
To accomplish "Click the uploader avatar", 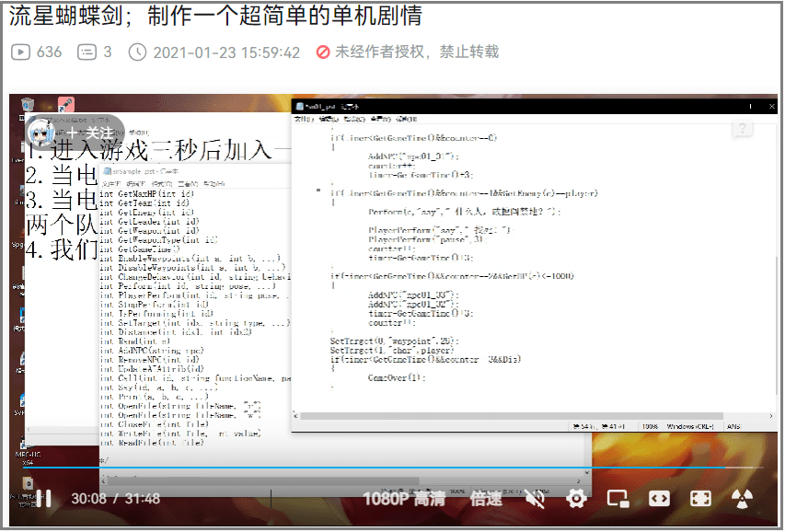I will coord(43,133).
